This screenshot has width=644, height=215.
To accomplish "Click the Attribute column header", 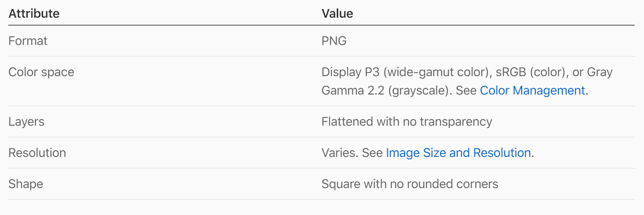I will tap(34, 14).
